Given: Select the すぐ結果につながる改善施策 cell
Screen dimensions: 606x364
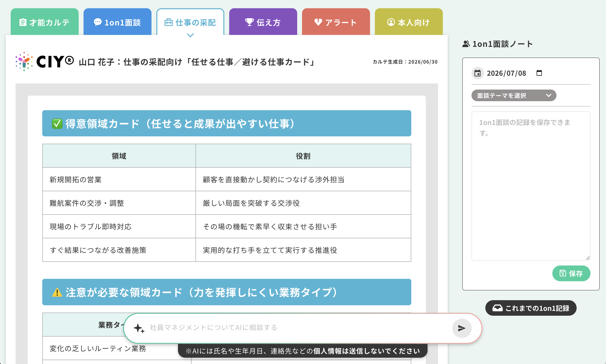Looking at the screenshot, I should tap(119, 250).
